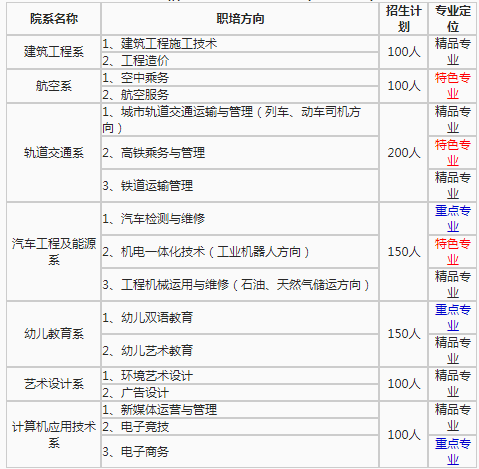
Task: Click the 工程造价 row
Action: point(240,61)
